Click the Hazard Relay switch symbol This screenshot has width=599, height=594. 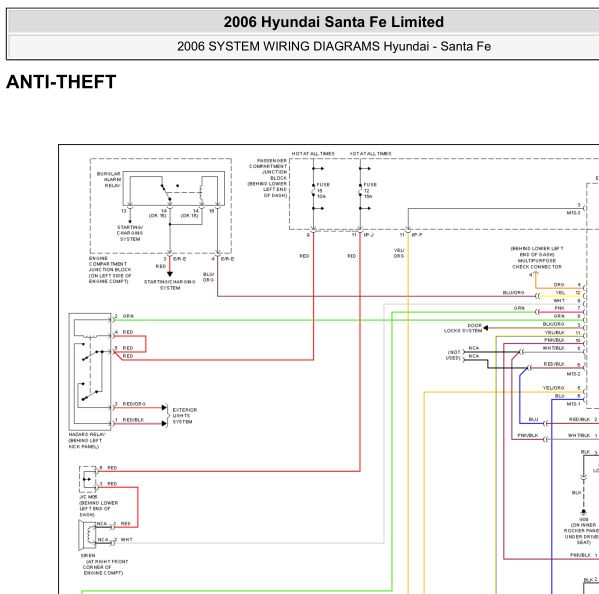point(90,372)
